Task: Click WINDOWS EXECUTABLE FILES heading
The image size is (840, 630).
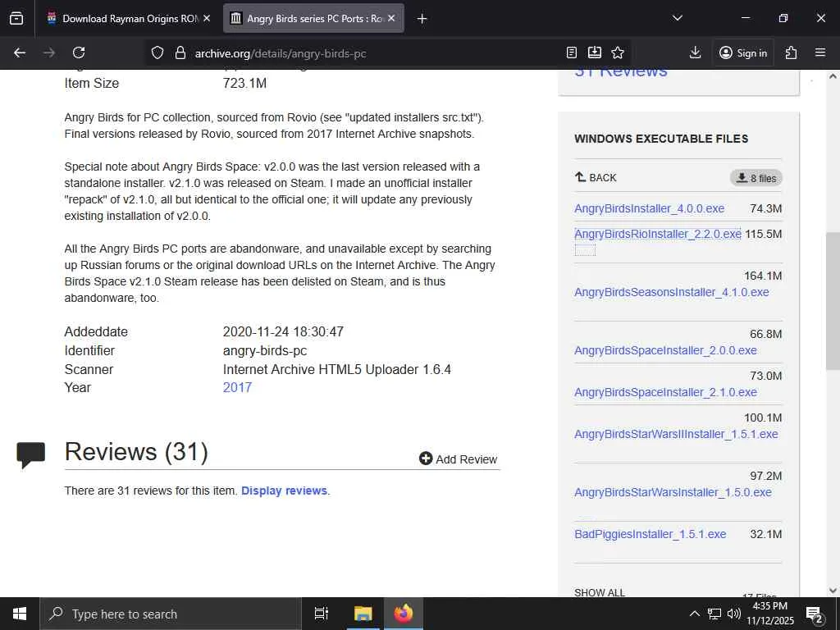Action: (661, 139)
